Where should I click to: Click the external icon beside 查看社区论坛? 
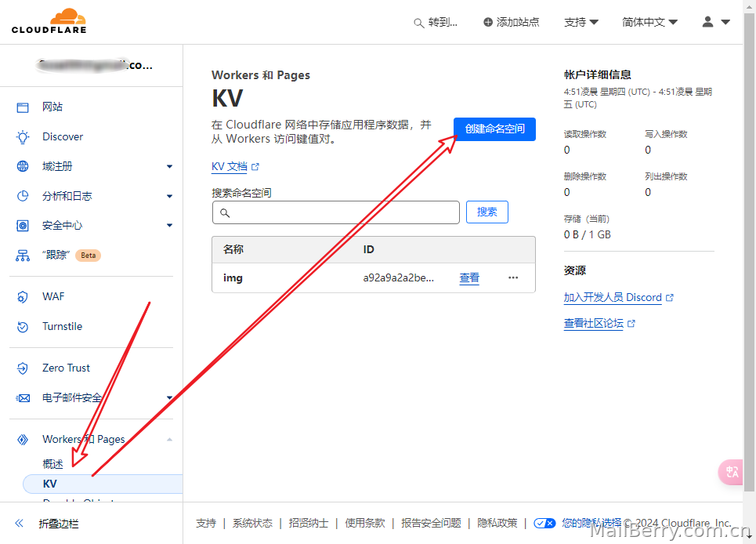pos(631,324)
